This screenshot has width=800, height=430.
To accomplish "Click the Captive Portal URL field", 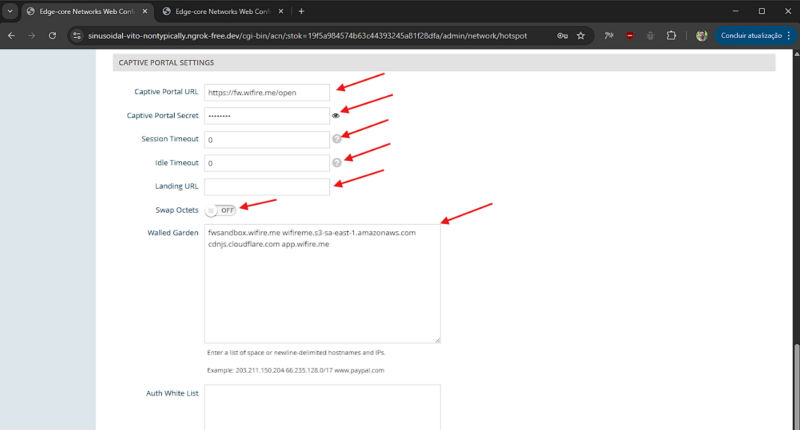I will coord(267,92).
